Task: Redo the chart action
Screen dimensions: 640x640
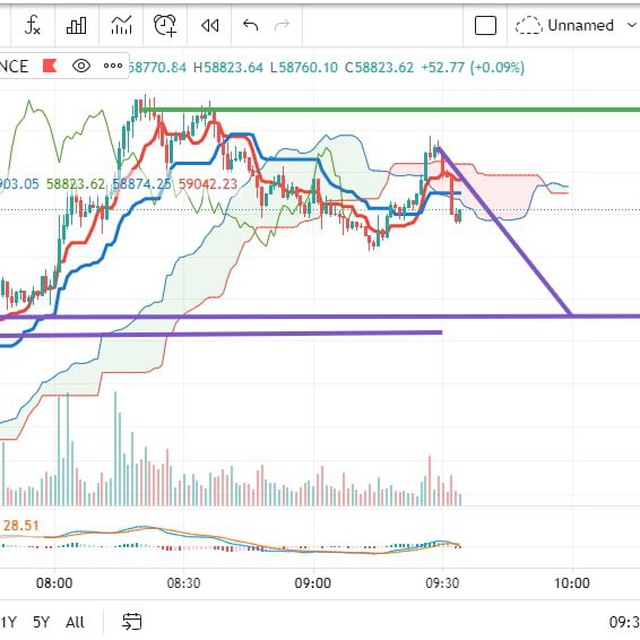Action: click(x=282, y=25)
